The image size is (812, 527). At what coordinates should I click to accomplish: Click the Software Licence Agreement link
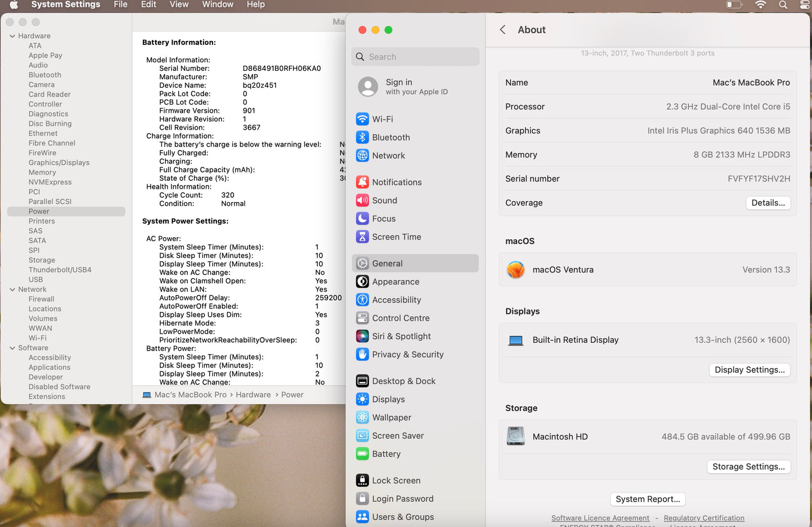click(600, 518)
